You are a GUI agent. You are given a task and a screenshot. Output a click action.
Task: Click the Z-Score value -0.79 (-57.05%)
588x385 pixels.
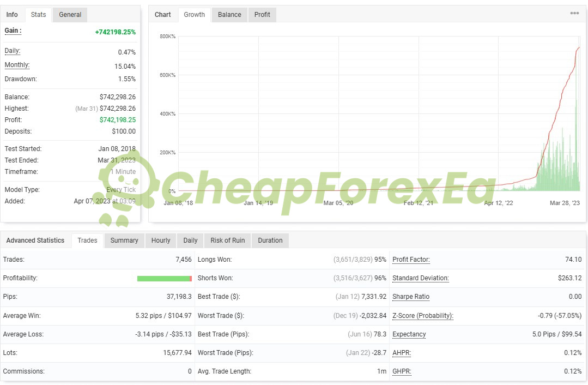(x=560, y=316)
